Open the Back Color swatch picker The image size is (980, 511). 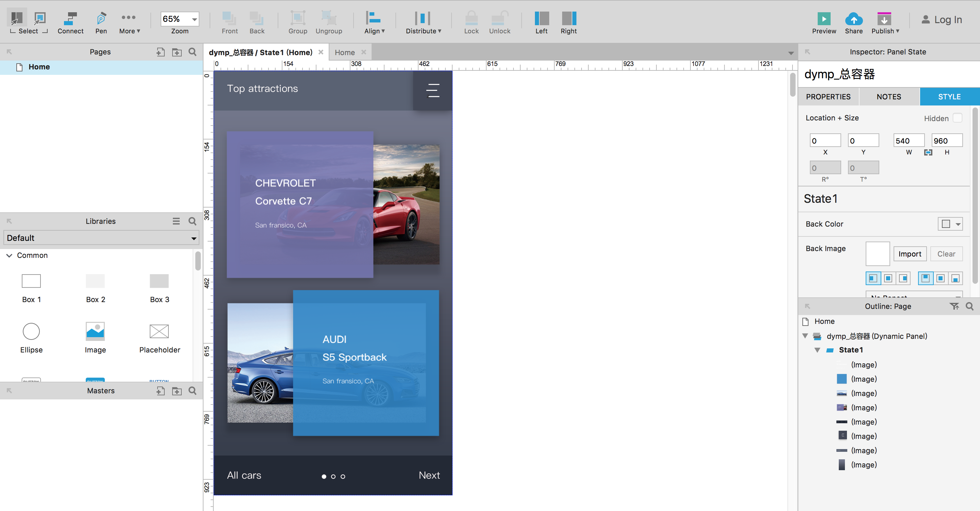(950, 224)
